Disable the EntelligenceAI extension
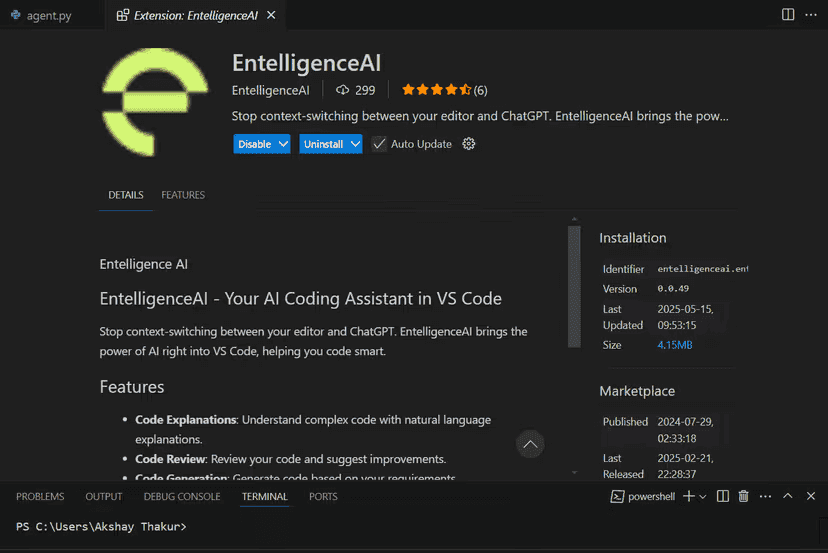This screenshot has width=828, height=553. click(255, 144)
